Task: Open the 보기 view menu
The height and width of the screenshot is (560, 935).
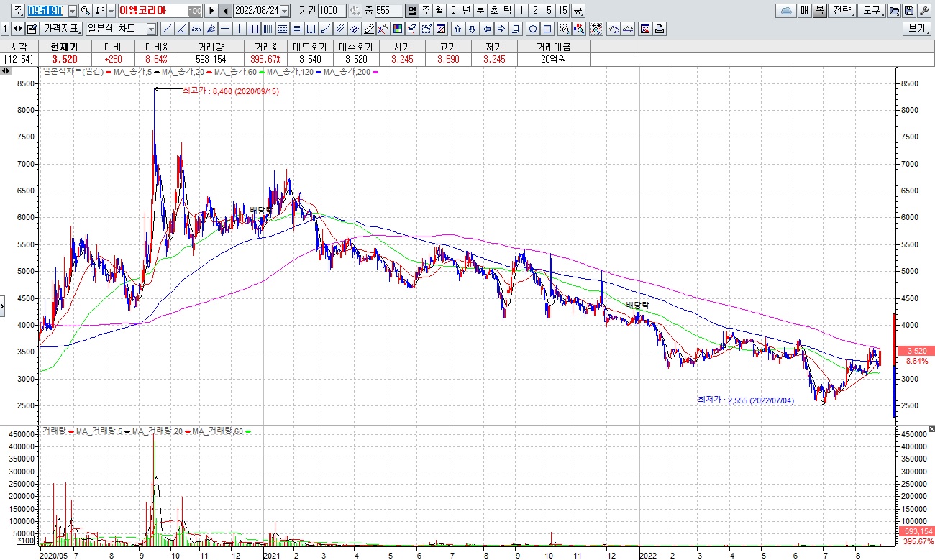Action: [x=917, y=29]
